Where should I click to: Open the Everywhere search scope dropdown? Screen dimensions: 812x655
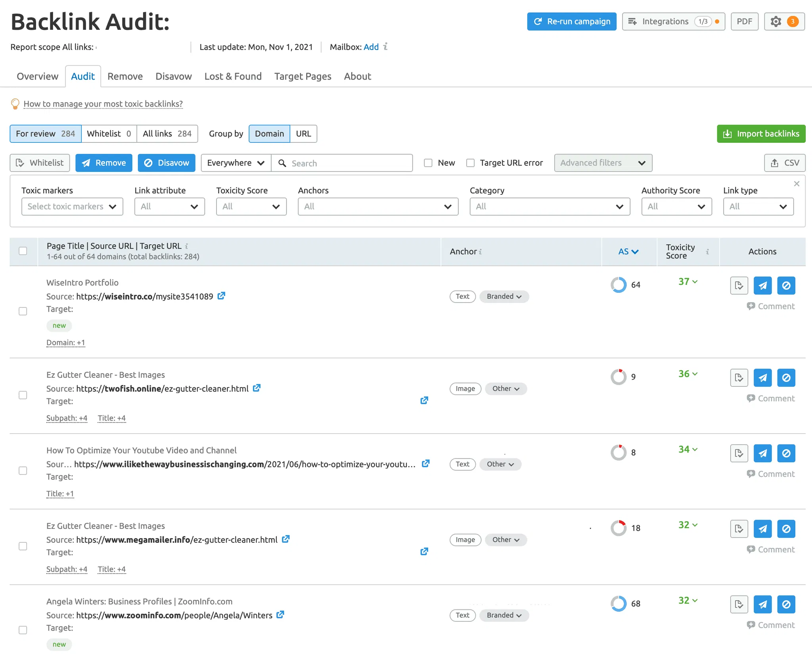(236, 163)
